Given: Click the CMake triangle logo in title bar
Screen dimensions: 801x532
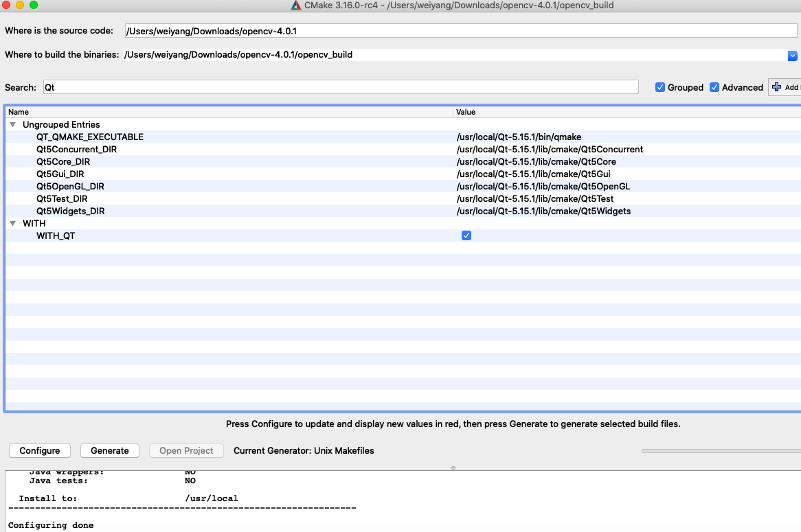Looking at the screenshot, I should pos(296,5).
